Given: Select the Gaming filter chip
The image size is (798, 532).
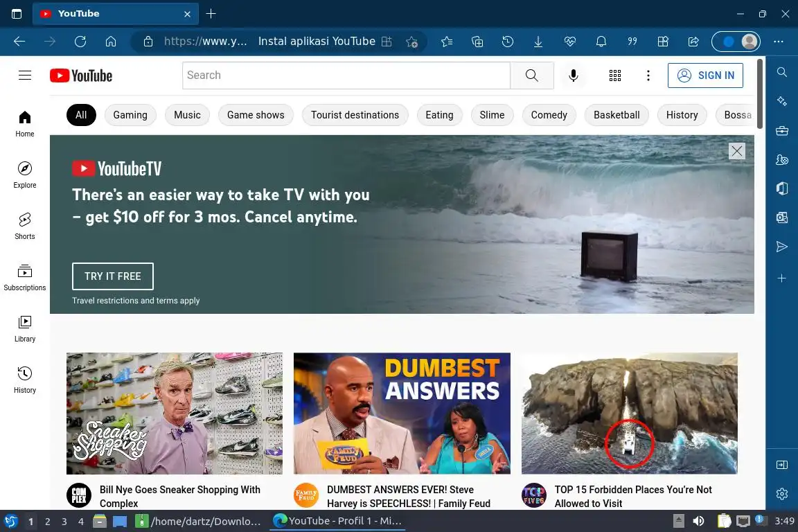Looking at the screenshot, I should (x=130, y=115).
